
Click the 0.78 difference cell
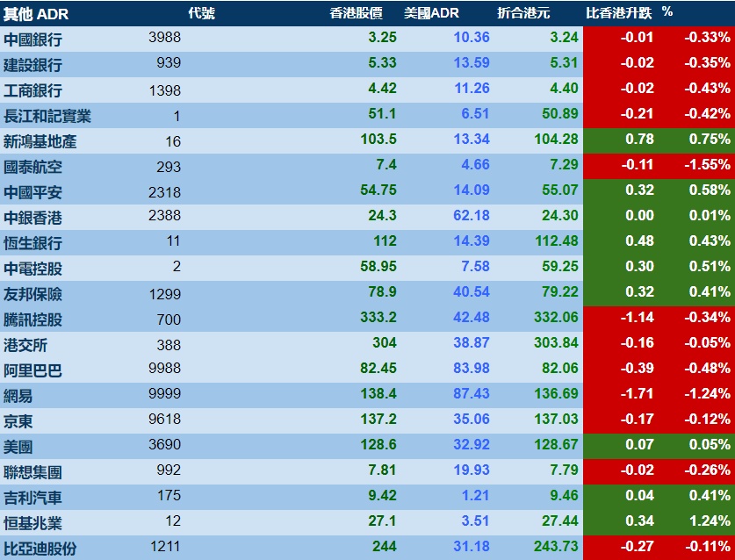point(639,140)
